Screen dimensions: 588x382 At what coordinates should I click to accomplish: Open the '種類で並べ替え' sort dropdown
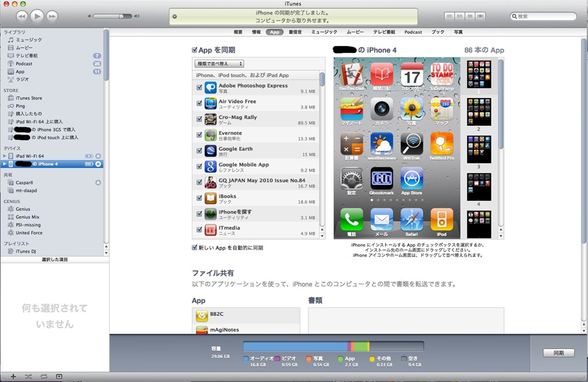[219, 64]
